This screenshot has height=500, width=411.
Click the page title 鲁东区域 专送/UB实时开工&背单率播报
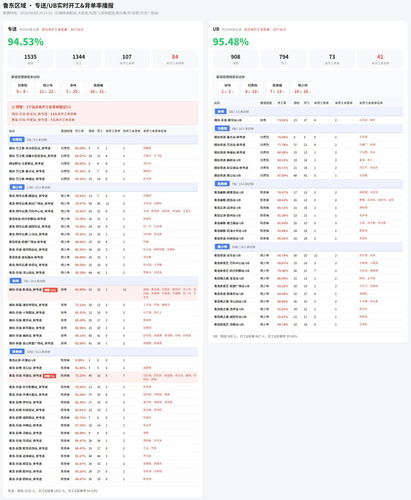58,5
